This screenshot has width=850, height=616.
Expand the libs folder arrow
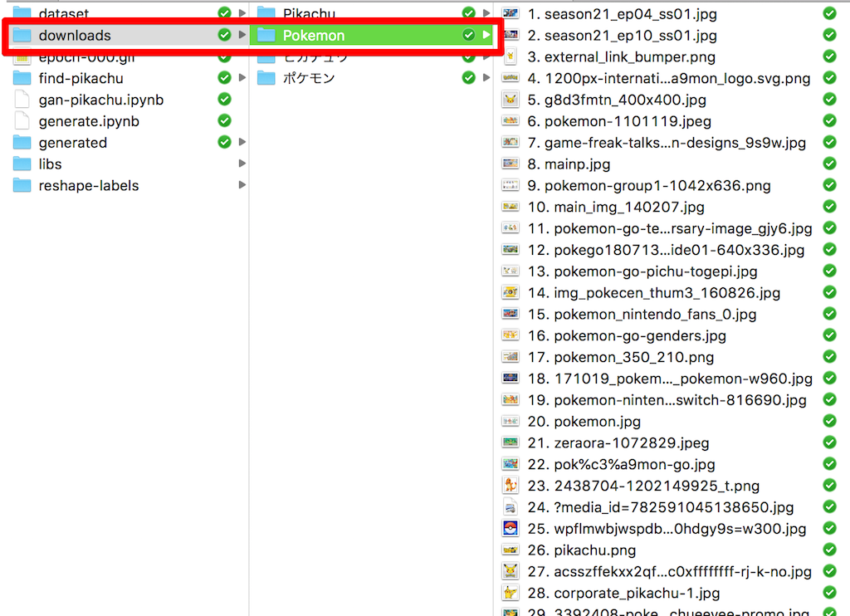pyautogui.click(x=242, y=164)
